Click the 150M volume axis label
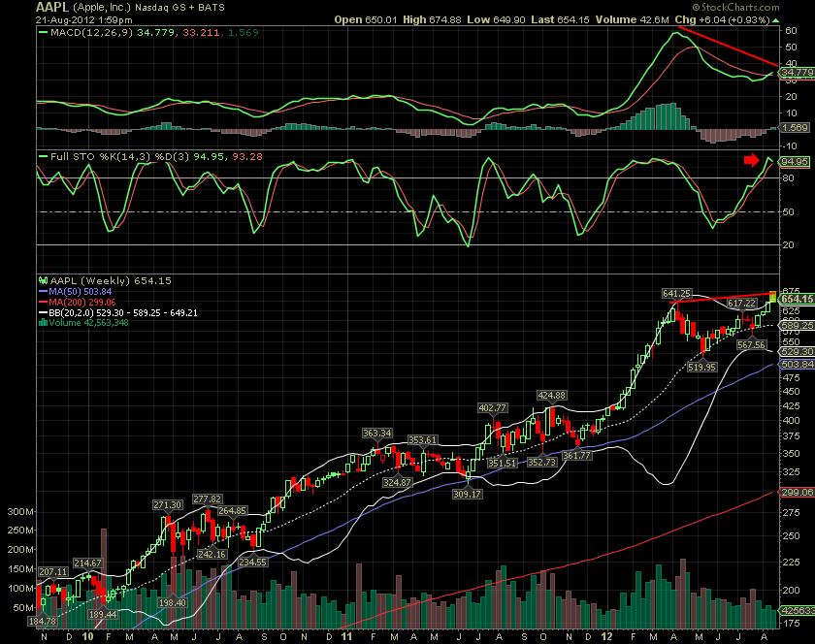 click(19, 568)
